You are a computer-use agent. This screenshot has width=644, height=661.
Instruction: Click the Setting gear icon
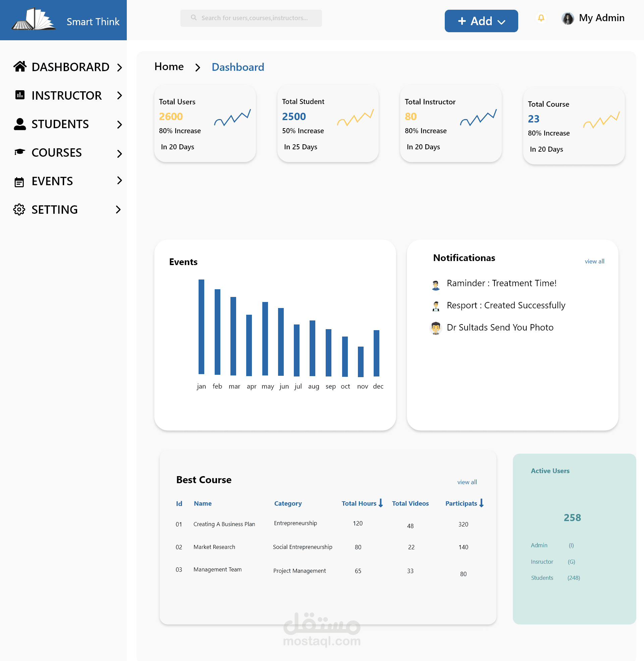click(19, 210)
